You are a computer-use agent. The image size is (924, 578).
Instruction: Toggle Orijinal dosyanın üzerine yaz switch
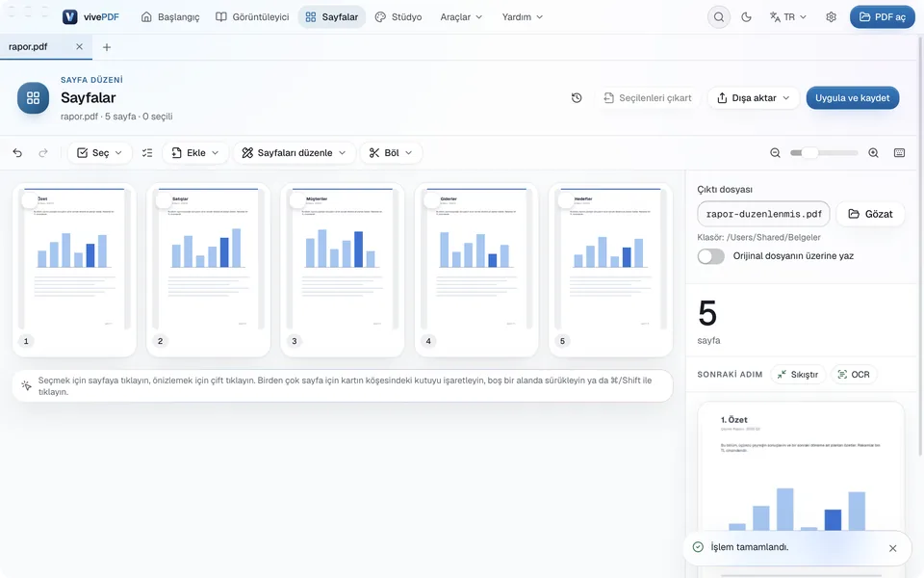710,256
